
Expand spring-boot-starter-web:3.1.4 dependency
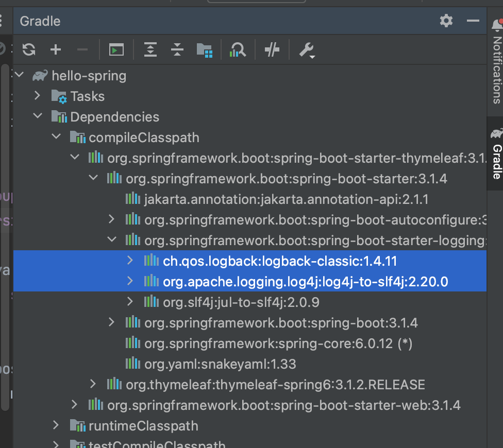click(x=74, y=404)
